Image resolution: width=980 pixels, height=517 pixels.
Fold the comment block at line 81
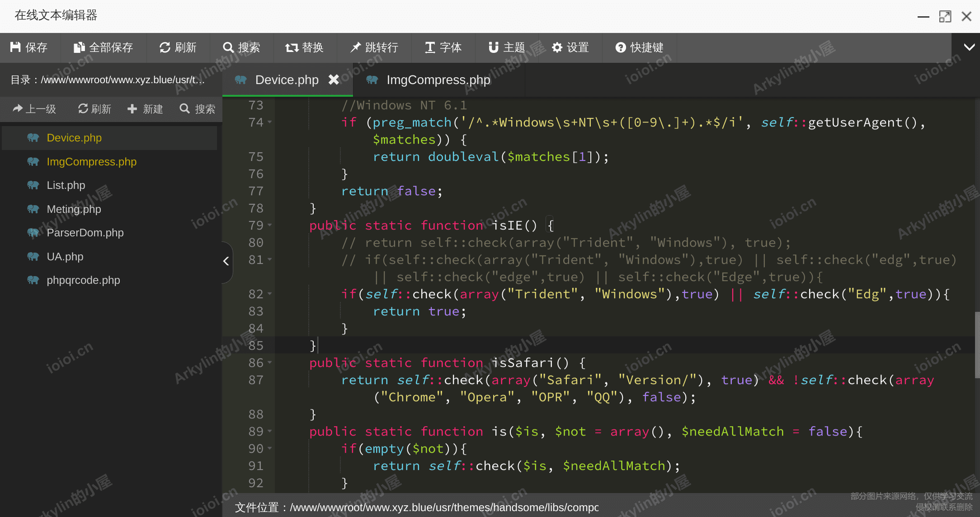tap(270, 259)
